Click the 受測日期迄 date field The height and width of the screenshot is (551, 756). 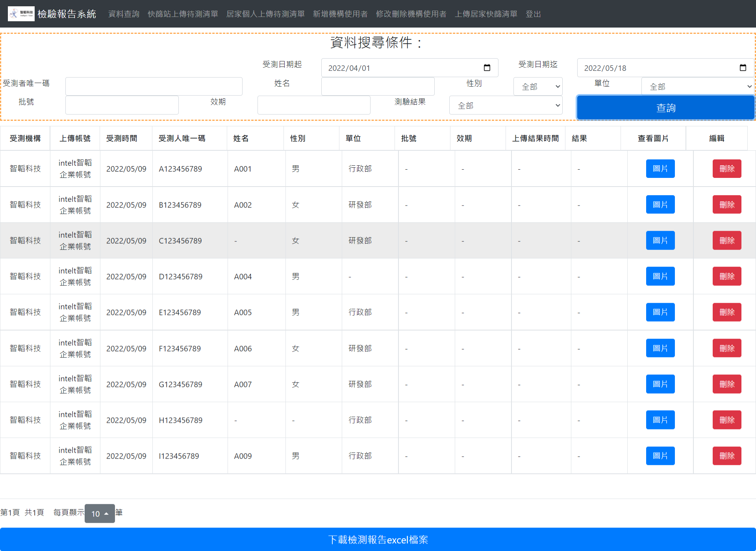(666, 68)
